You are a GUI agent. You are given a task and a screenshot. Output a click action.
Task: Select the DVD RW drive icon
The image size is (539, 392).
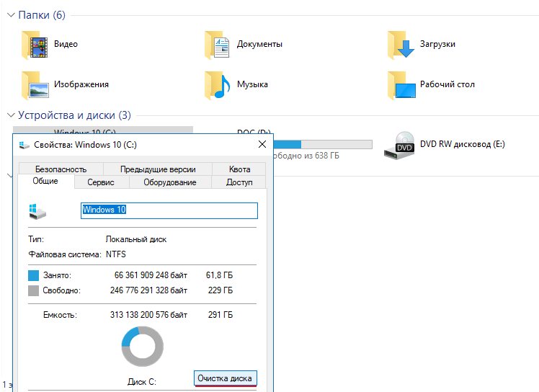click(x=399, y=146)
